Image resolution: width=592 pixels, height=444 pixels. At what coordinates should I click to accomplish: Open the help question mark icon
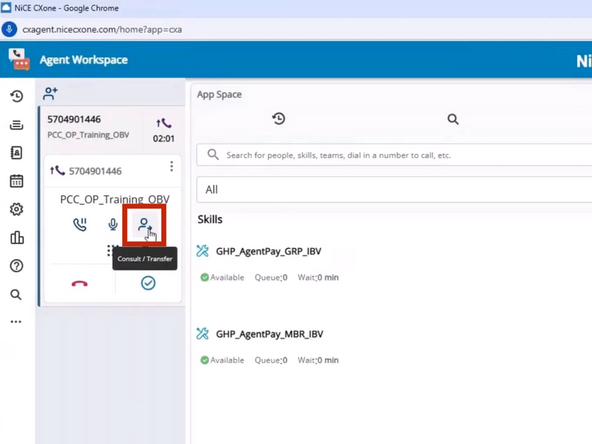tap(16, 266)
